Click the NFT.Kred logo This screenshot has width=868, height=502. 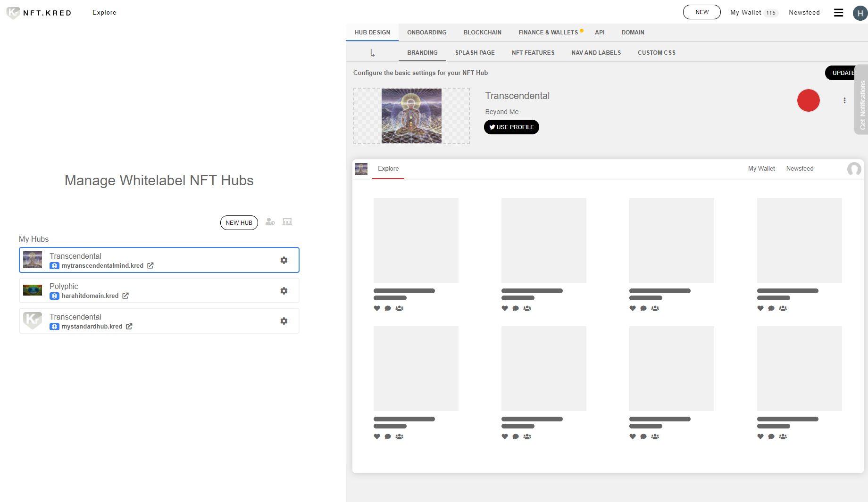coord(39,13)
